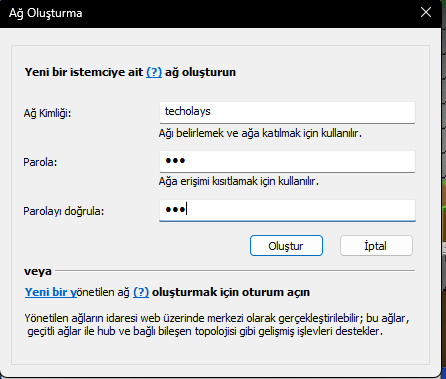446x379 pixels.
Task: Click text 'oluşturmak için oturum açın'
Action: pyautogui.click(x=231, y=292)
